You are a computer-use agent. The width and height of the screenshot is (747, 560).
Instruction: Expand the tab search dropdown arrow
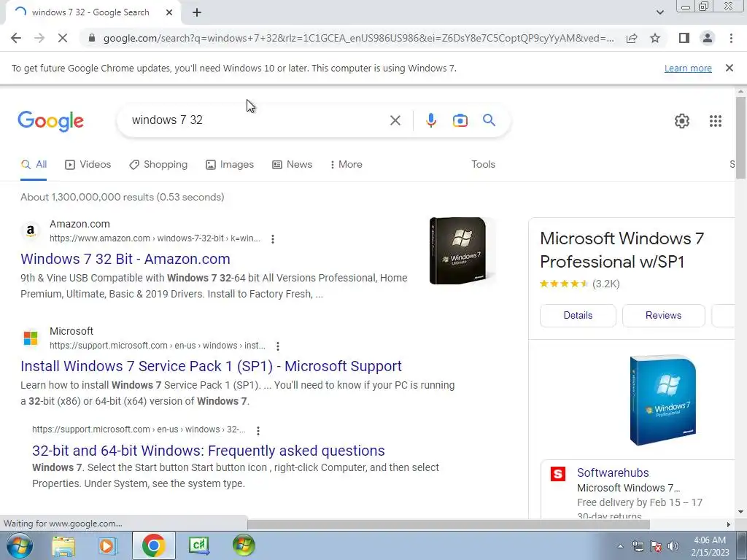tap(659, 13)
